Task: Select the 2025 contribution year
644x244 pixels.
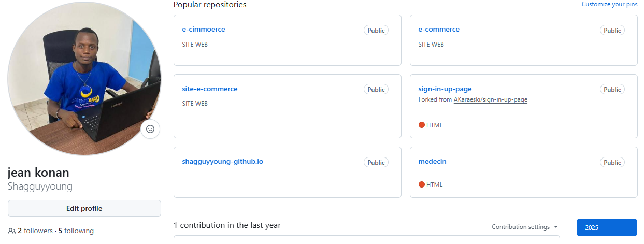Action: click(607, 227)
